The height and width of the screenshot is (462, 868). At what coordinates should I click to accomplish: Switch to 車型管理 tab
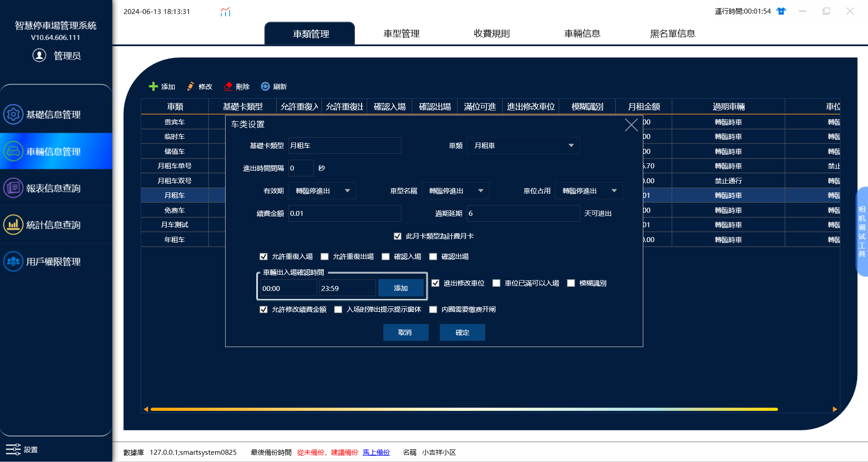(x=401, y=33)
